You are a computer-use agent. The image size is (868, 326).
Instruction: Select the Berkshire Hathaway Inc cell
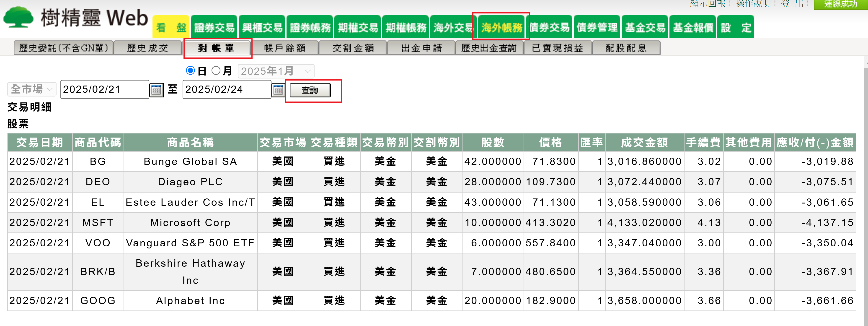(x=191, y=272)
